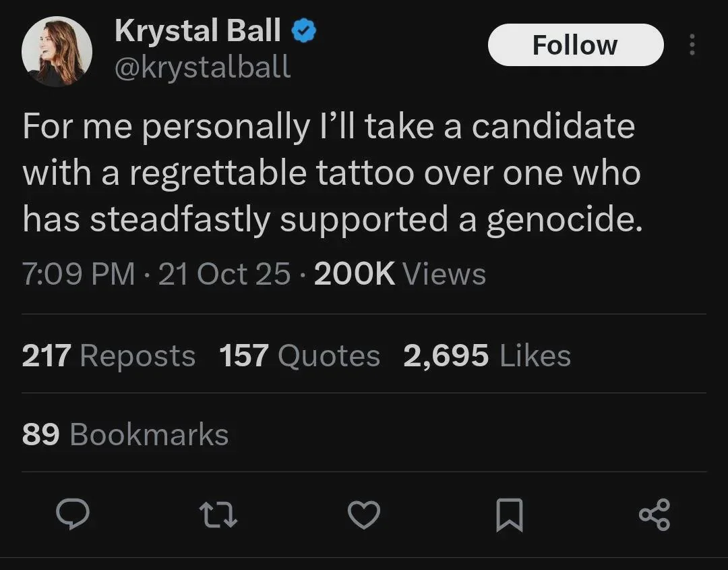Follow the Krystal Ball account
The image size is (728, 570).
point(575,45)
